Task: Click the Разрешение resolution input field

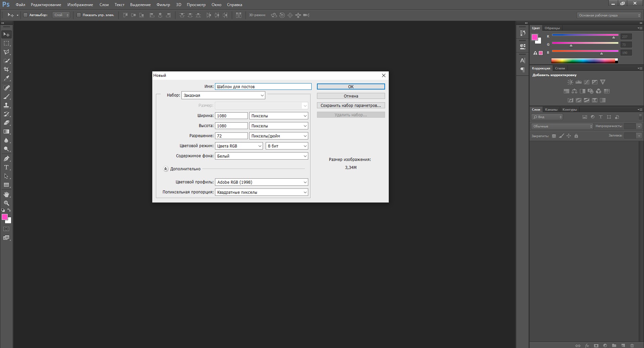Action: [231, 136]
